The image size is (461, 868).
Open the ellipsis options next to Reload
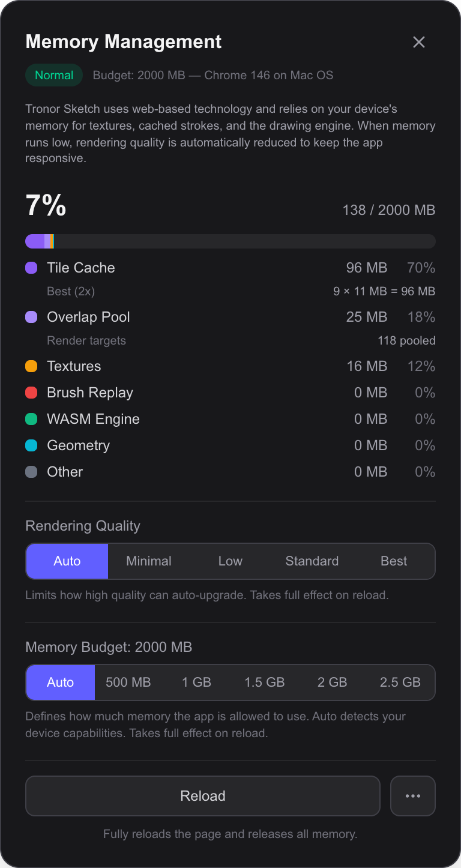point(413,796)
